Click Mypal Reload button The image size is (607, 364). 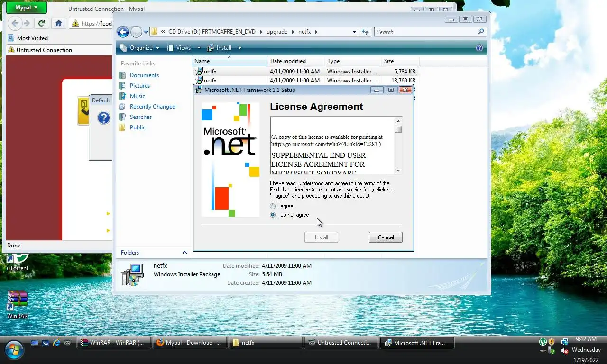[41, 23]
